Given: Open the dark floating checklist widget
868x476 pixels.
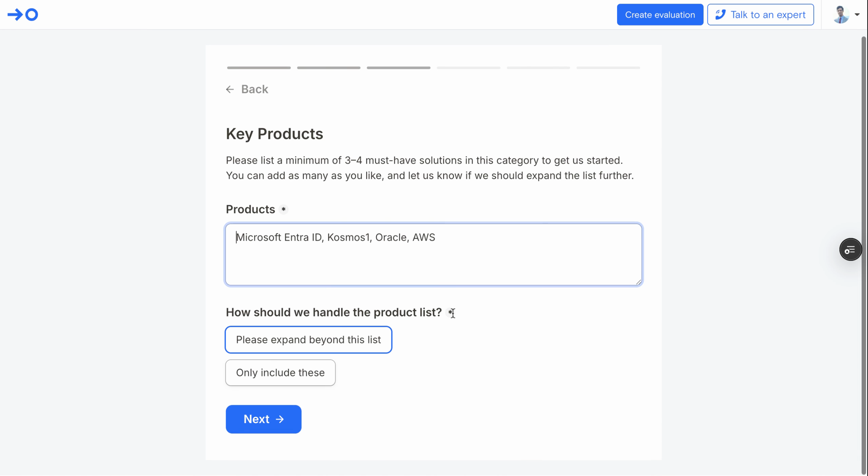Looking at the screenshot, I should (850, 249).
